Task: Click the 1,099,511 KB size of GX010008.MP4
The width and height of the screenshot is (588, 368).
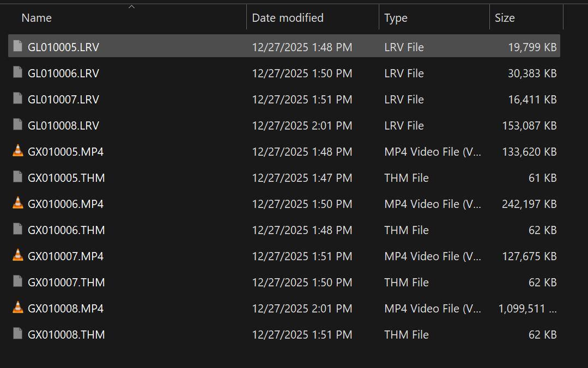Action: coord(527,308)
